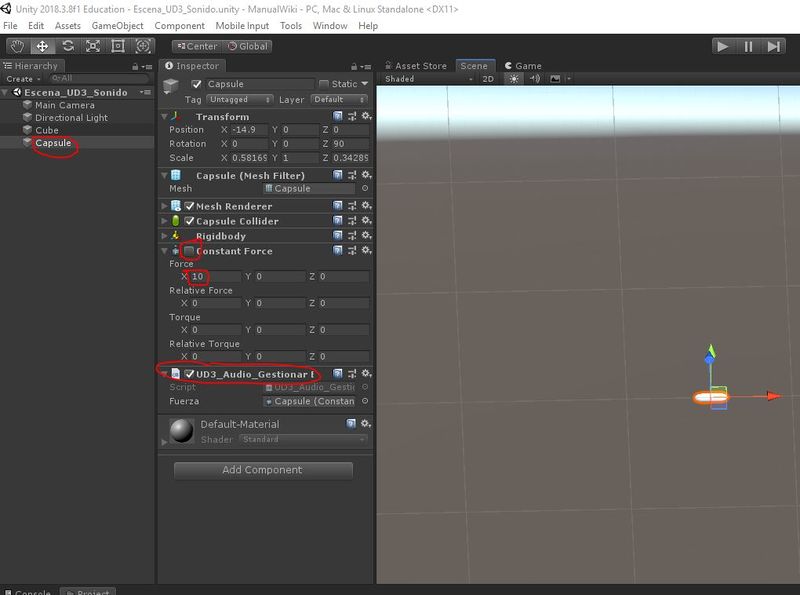
Task: Open the Mobile Input menu
Action: click(x=242, y=26)
